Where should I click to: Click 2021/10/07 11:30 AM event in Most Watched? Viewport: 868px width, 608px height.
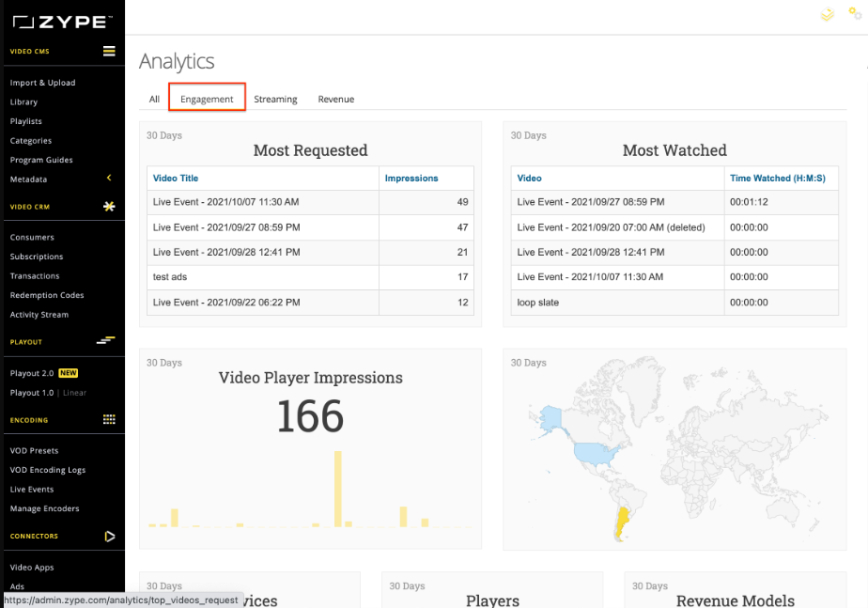pyautogui.click(x=590, y=277)
